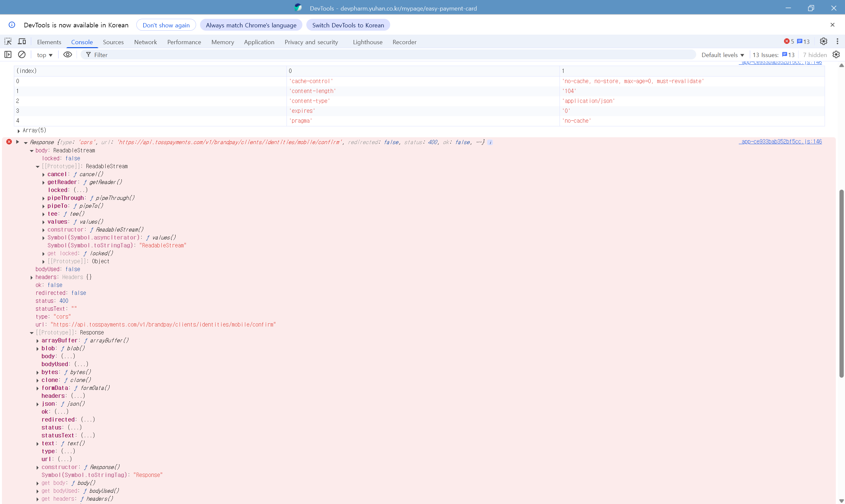The width and height of the screenshot is (845, 504).
Task: Open console settings gear icon
Action: [x=836, y=54]
